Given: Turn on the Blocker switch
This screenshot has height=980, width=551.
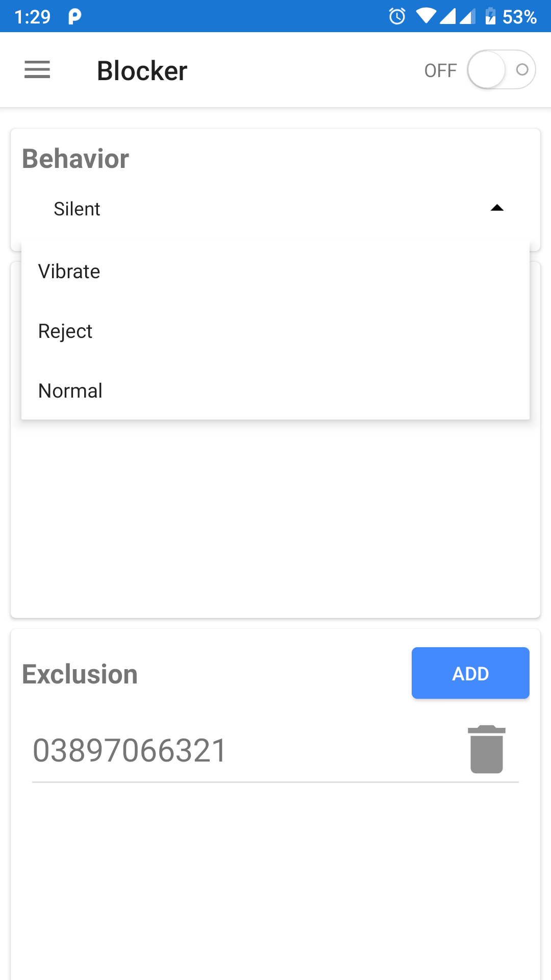Looking at the screenshot, I should tap(501, 70).
